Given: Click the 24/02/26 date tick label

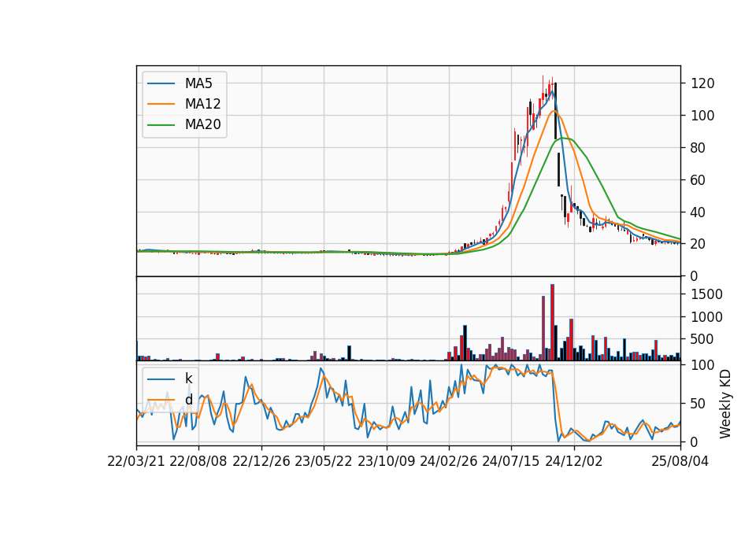Looking at the screenshot, I should click(449, 461).
